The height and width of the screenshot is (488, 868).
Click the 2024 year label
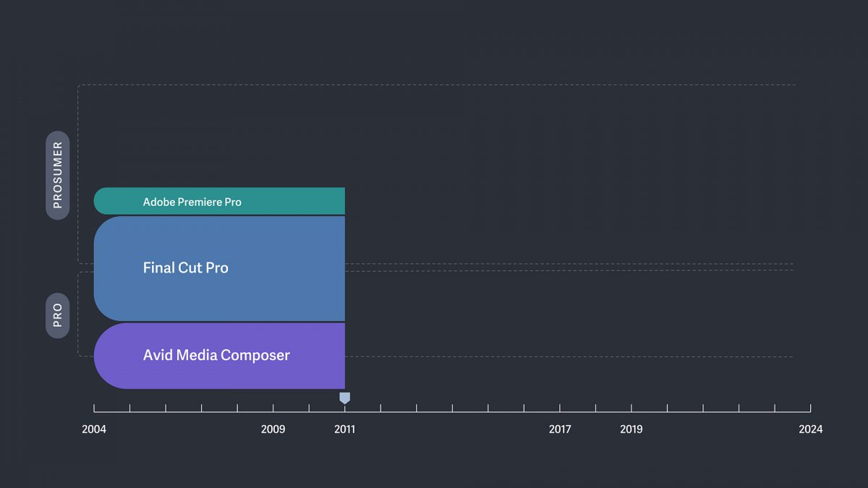point(810,429)
